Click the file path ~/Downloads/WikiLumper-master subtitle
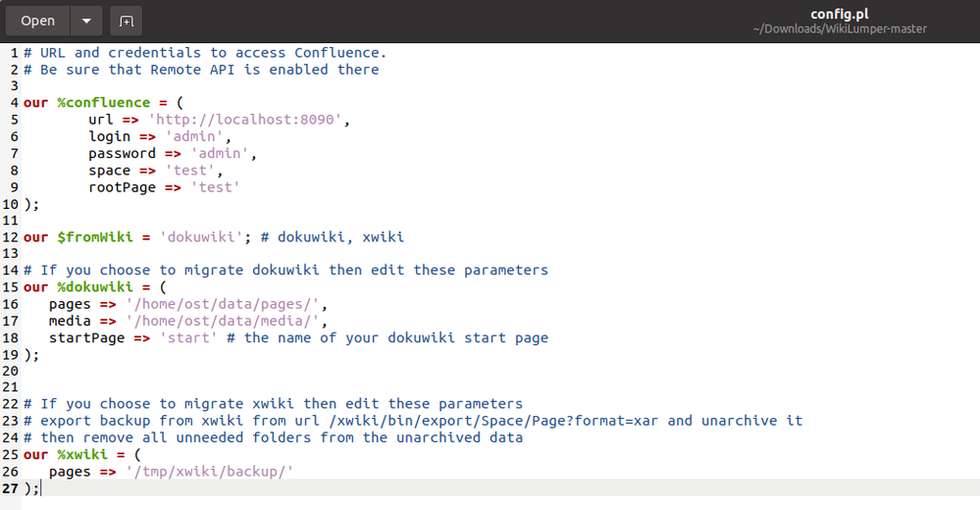This screenshot has height=510, width=980. pyautogui.click(x=840, y=28)
